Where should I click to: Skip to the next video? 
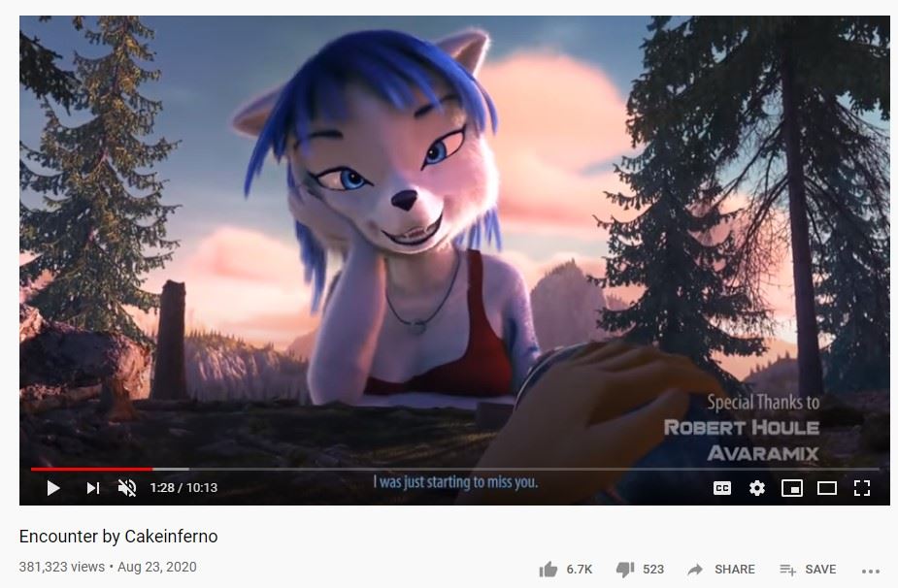tap(93, 488)
